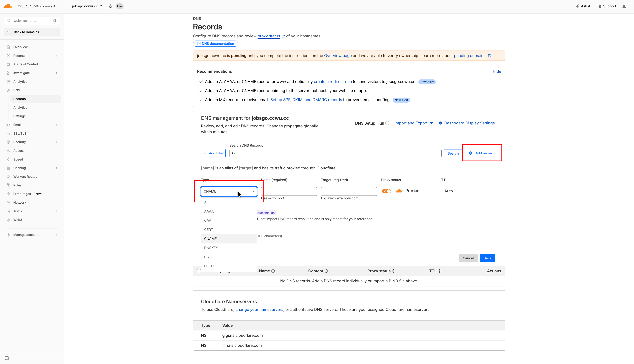Click the Add record button
The width and height of the screenshot is (634, 364).
point(481,153)
